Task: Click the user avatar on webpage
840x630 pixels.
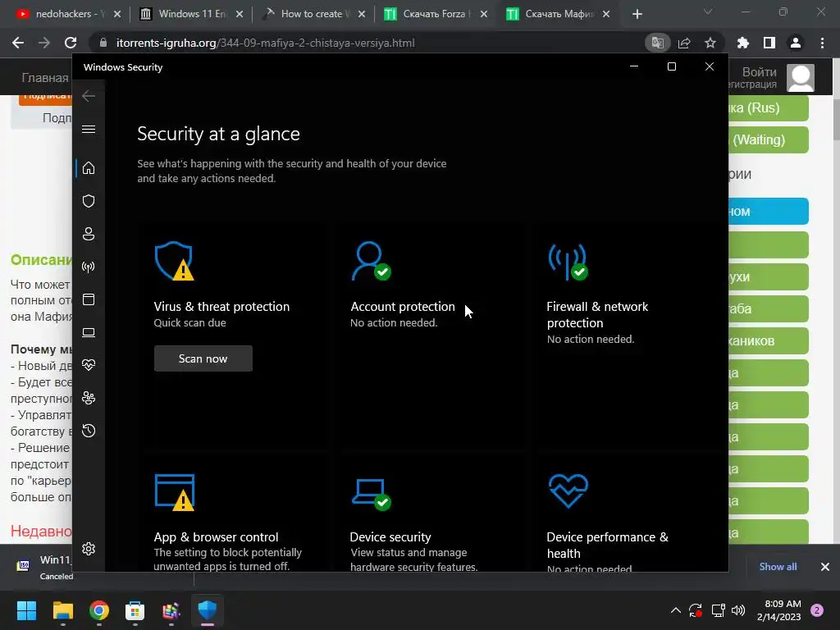Action: pos(801,77)
